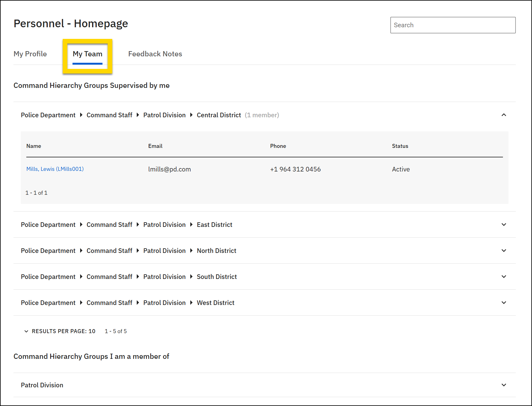Screen dimensions: 532x406
Task: Click the Email column header
Action: (x=155, y=146)
